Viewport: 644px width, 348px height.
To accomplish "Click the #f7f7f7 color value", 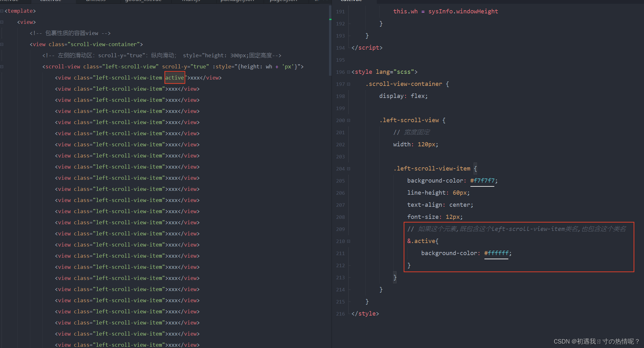I will point(482,181).
